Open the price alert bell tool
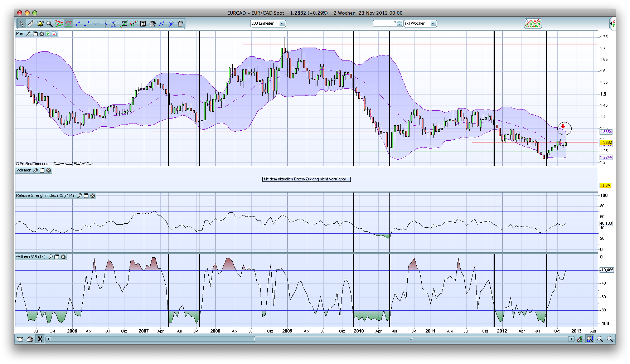The height and width of the screenshot is (364, 630). [x=40, y=24]
